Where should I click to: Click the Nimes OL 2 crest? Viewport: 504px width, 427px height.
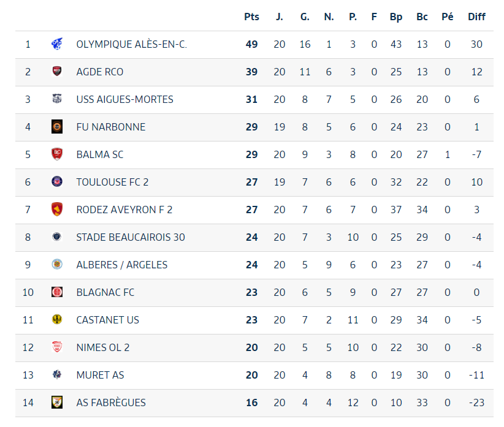click(x=57, y=347)
